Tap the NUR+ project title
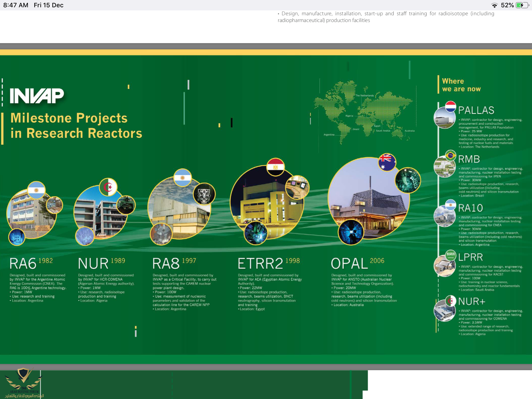The width and height of the screenshot is (532, 399). tap(471, 301)
